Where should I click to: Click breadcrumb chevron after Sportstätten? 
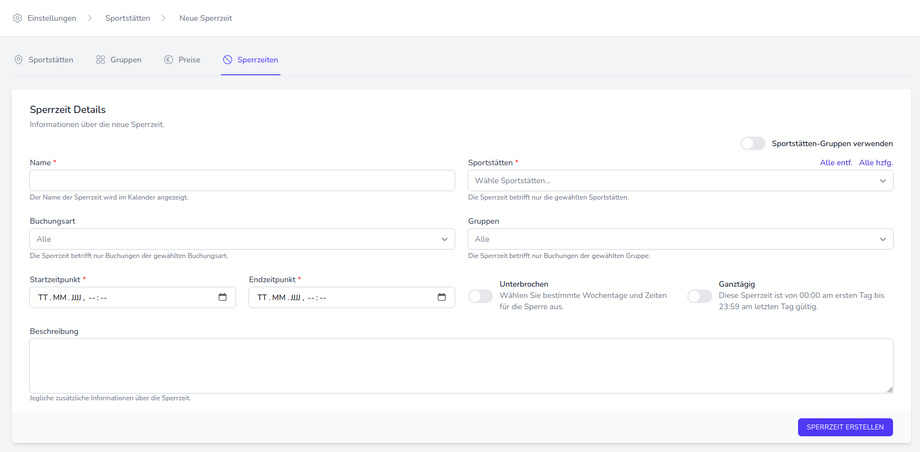[x=164, y=18]
